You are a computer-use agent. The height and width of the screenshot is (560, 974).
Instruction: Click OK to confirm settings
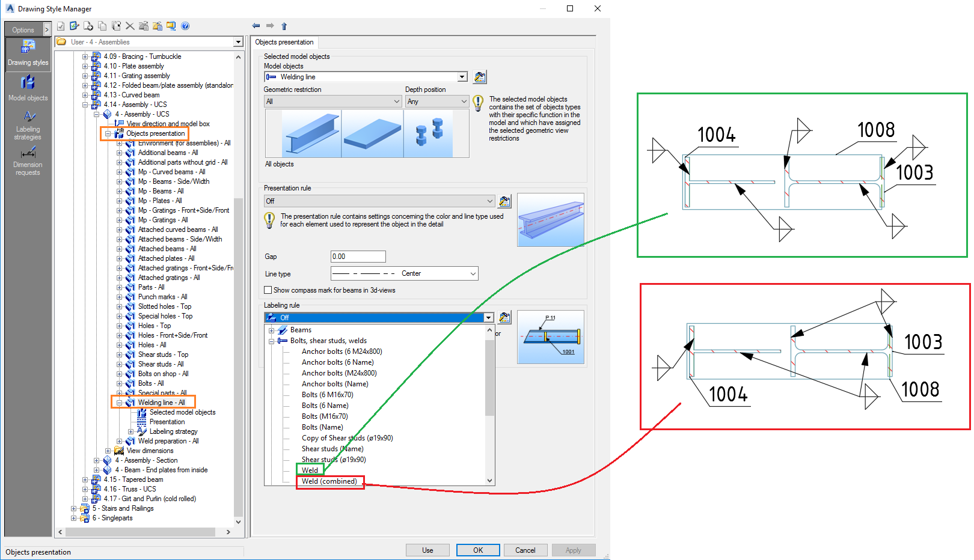click(x=477, y=550)
